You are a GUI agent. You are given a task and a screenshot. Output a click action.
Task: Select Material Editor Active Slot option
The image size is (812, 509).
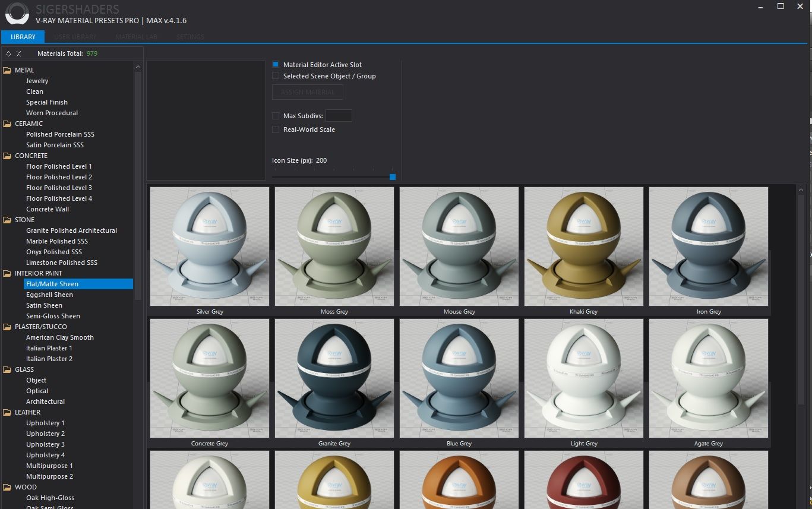(276, 64)
